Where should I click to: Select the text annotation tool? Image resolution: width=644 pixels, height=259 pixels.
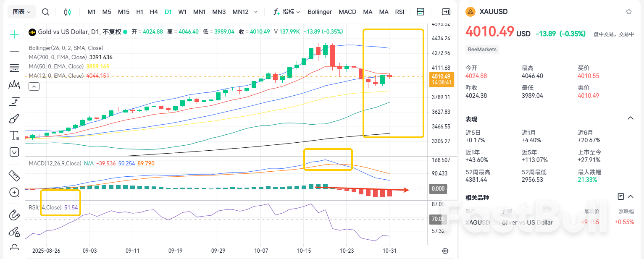pos(14,136)
